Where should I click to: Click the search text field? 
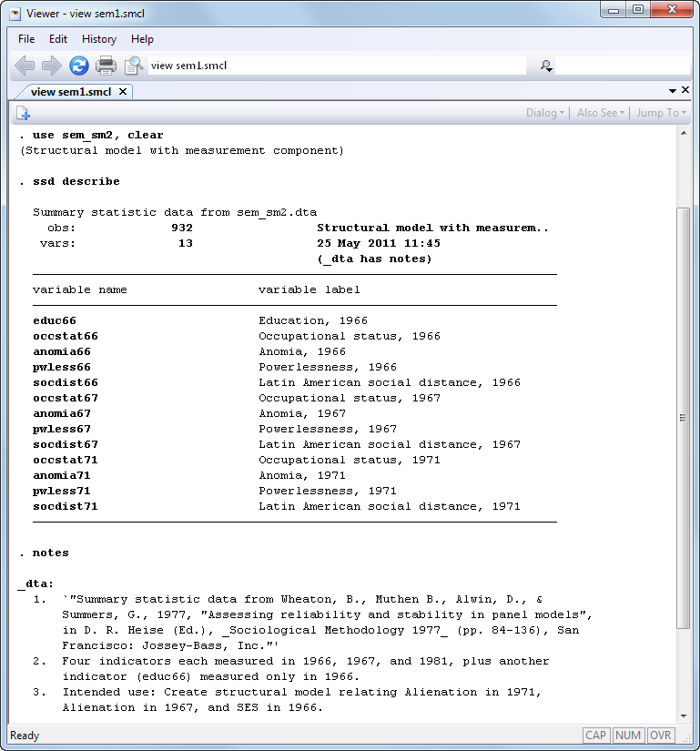pos(623,66)
